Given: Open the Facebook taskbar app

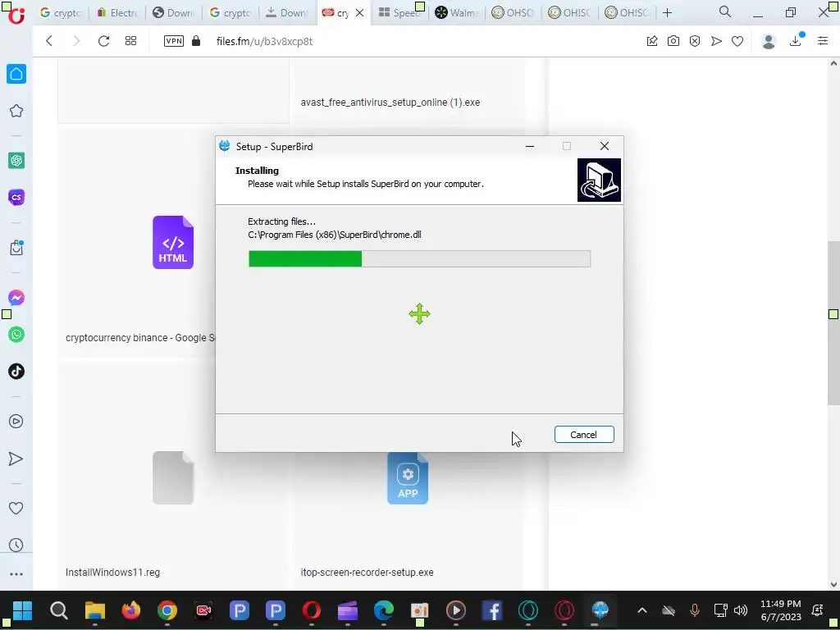Looking at the screenshot, I should 492,610.
